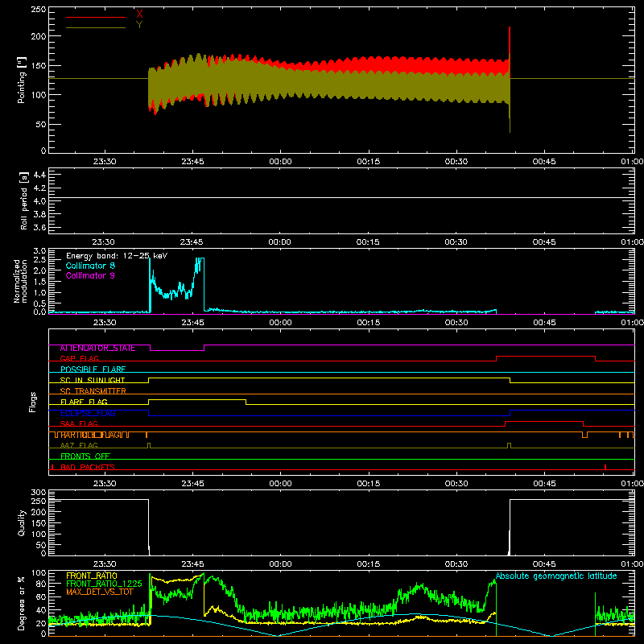Select the red X legend label
The height and width of the screenshot is (644, 644).
click(x=139, y=14)
